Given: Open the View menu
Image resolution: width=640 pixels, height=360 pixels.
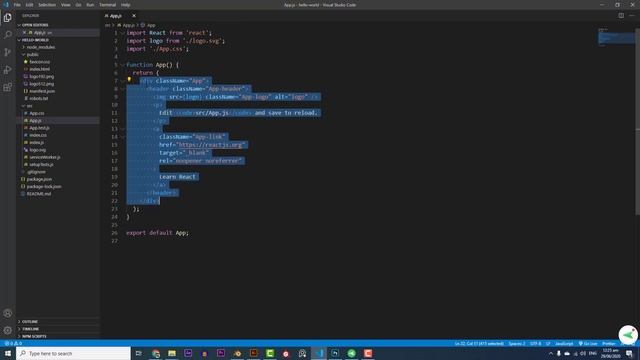Looking at the screenshot, I should pos(66,5).
